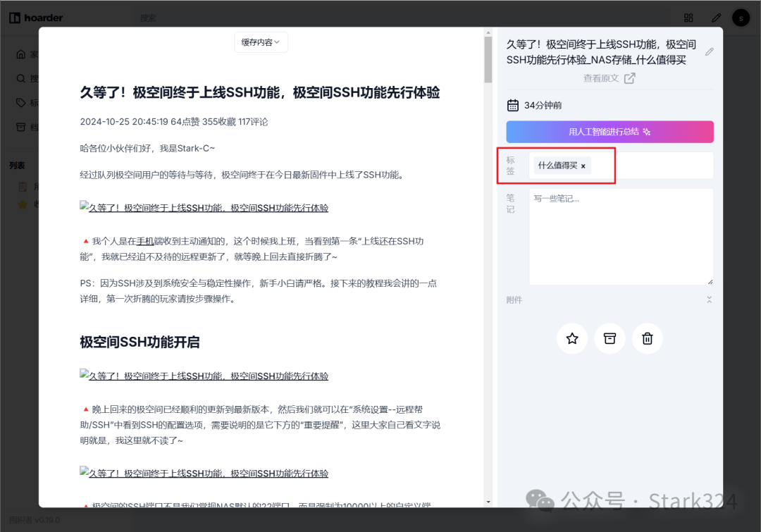
Task: Click the grid layout icon in header
Action: [x=688, y=18]
